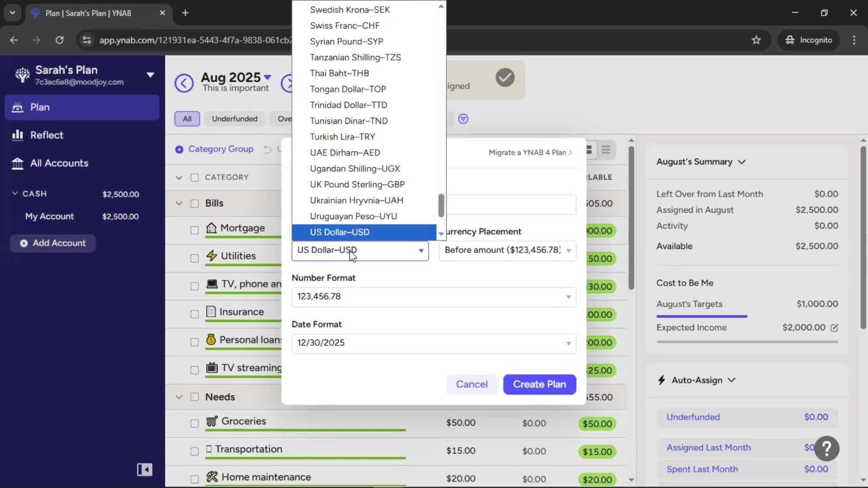The image size is (868, 488).
Task: Click the Plan sidebar icon
Action: point(18,107)
